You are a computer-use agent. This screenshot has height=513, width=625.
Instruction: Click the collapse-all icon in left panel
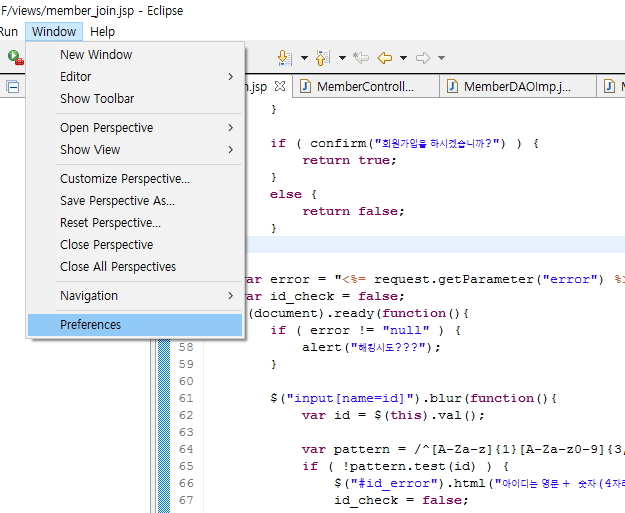13,86
